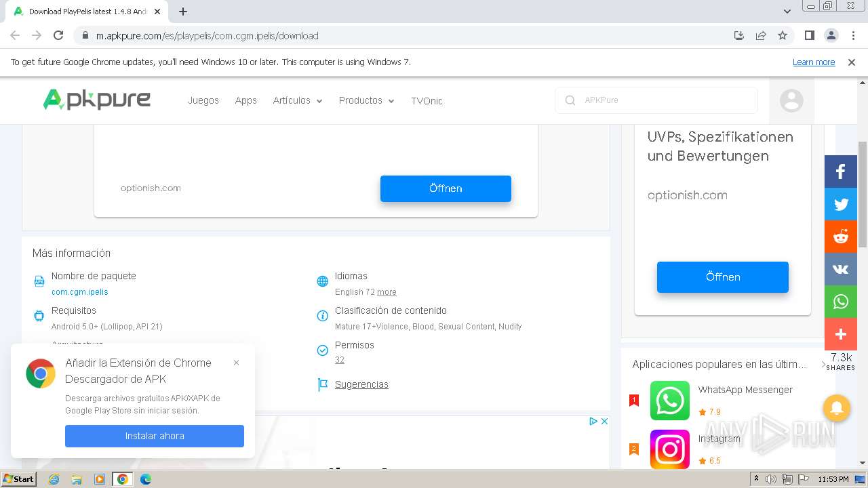Image resolution: width=868 pixels, height=488 pixels.
Task: Open the Apps menu item
Action: (x=246, y=100)
